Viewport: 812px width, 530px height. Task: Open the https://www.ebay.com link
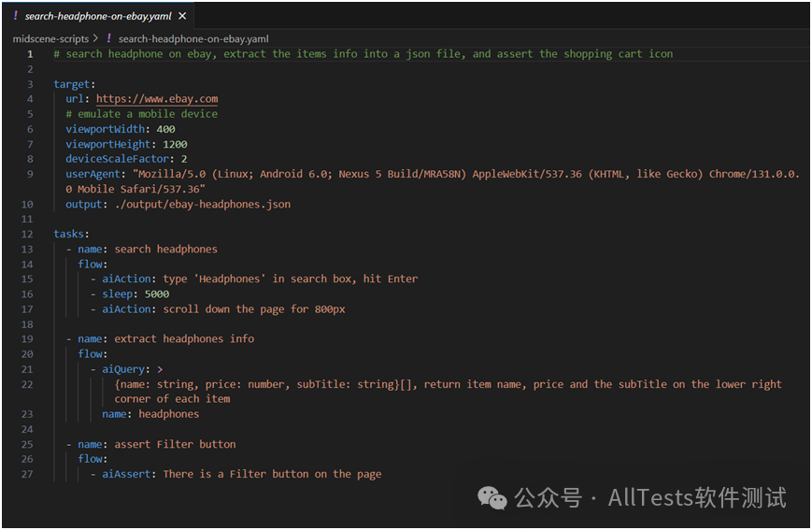[157, 99]
